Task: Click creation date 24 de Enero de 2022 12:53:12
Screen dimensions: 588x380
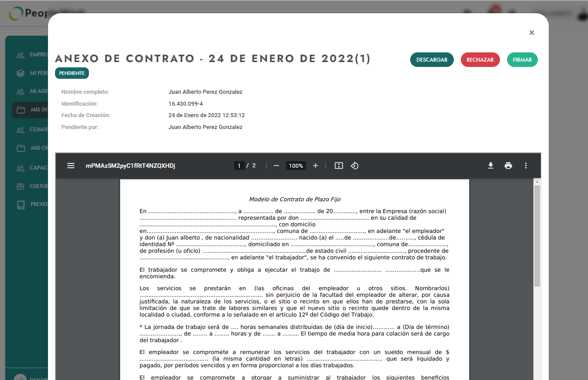Action: point(206,115)
